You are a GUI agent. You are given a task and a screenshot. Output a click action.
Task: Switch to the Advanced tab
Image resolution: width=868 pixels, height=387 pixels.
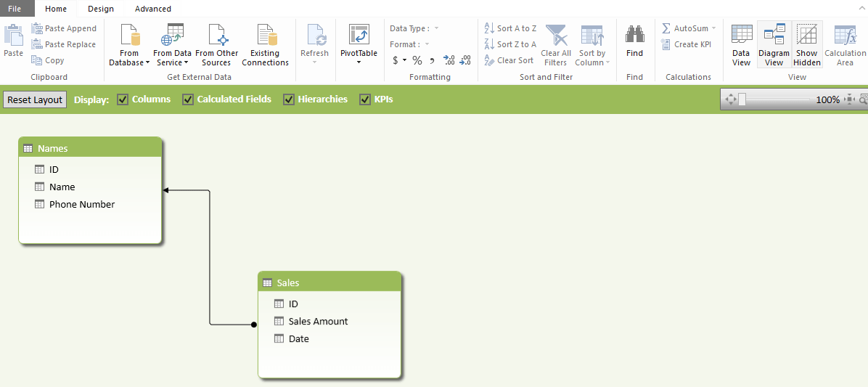(153, 8)
